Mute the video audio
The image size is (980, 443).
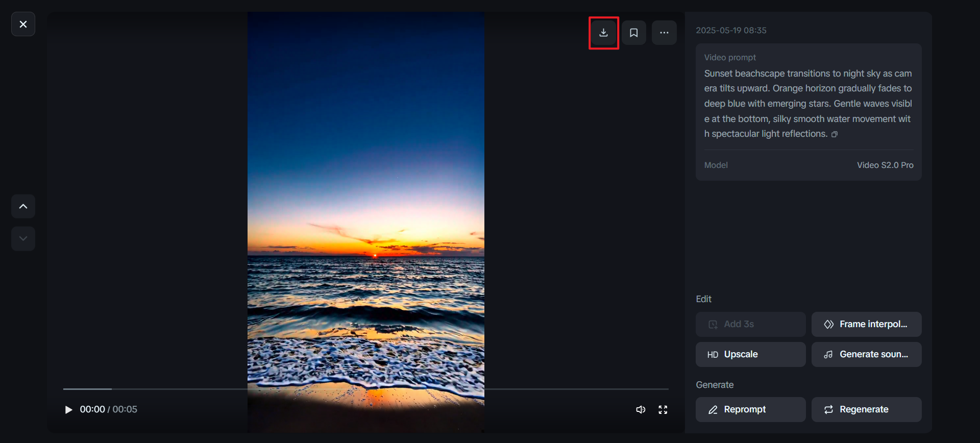click(x=641, y=410)
